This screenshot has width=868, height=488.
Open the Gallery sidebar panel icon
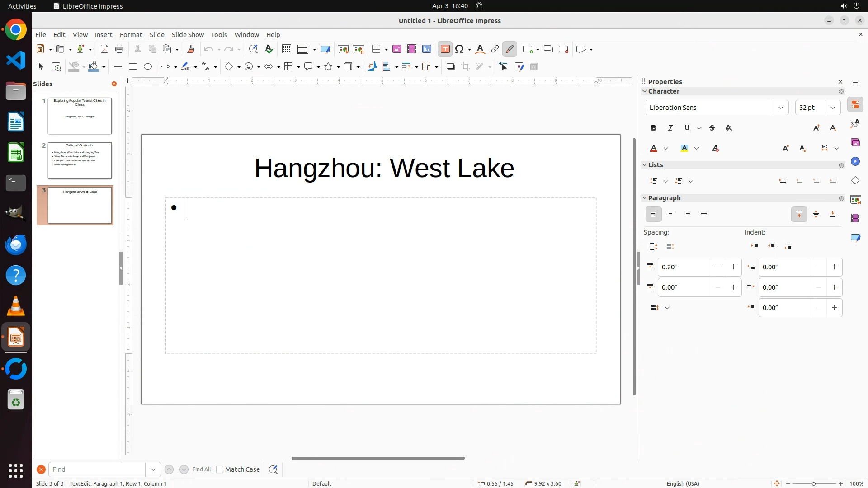tap(855, 143)
